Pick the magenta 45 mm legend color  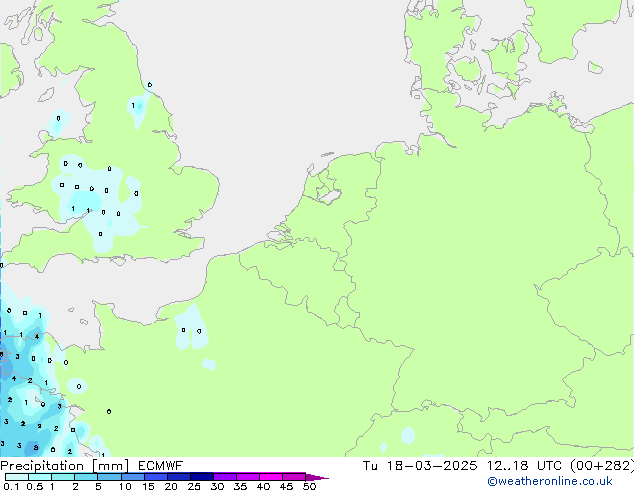[x=293, y=477]
